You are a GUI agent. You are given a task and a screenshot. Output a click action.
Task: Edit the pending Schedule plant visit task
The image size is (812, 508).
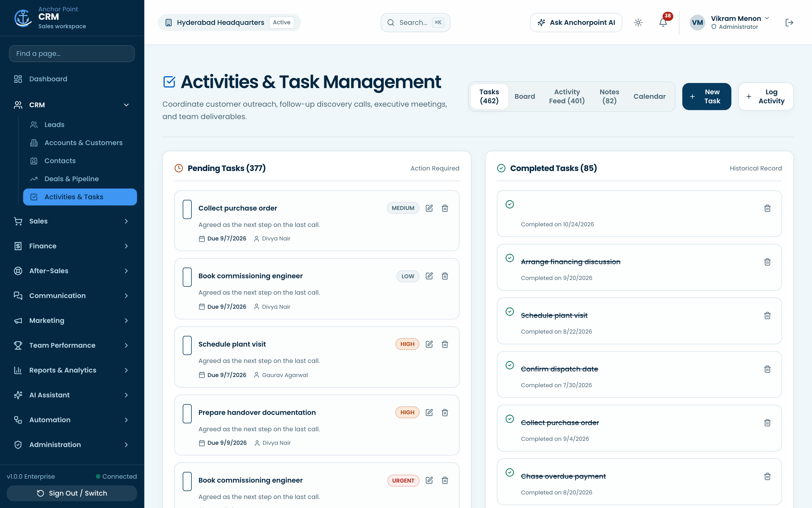tap(429, 344)
